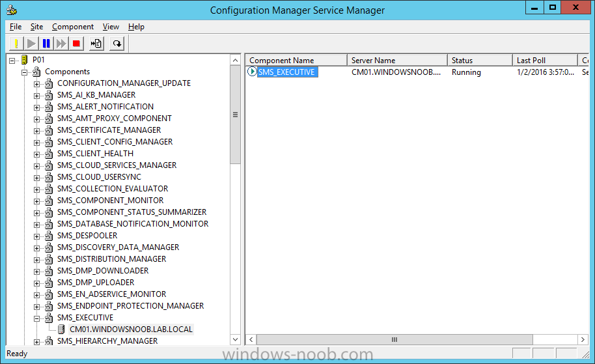Click list pane scroll right arrow
The height and width of the screenshot is (364, 595).
point(583,339)
